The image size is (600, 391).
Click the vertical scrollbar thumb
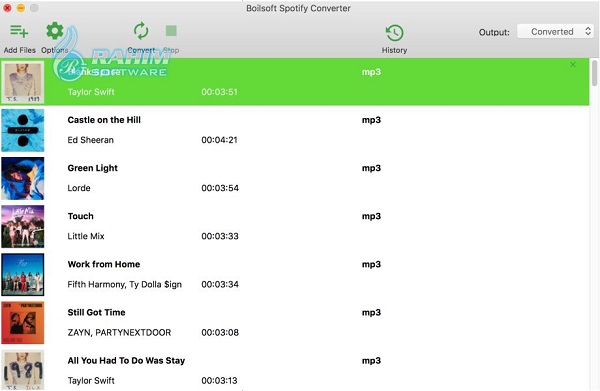point(594,73)
